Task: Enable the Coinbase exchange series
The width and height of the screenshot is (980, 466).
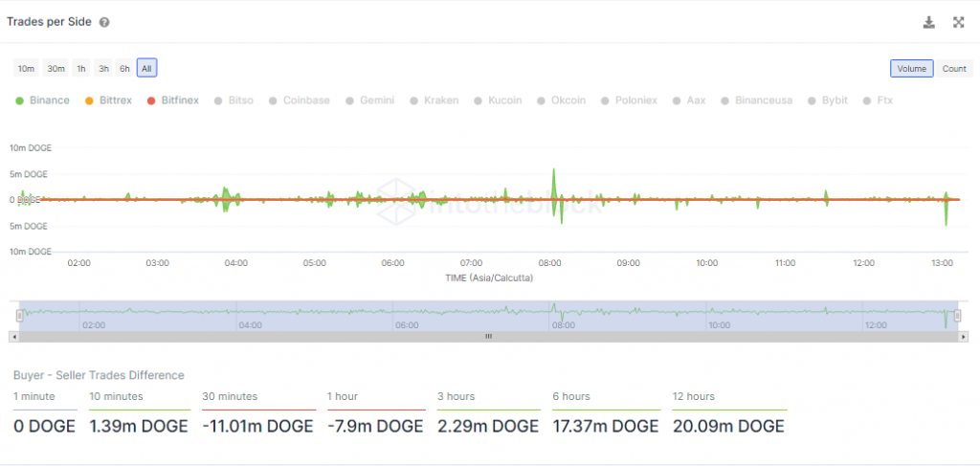Action: tap(299, 100)
